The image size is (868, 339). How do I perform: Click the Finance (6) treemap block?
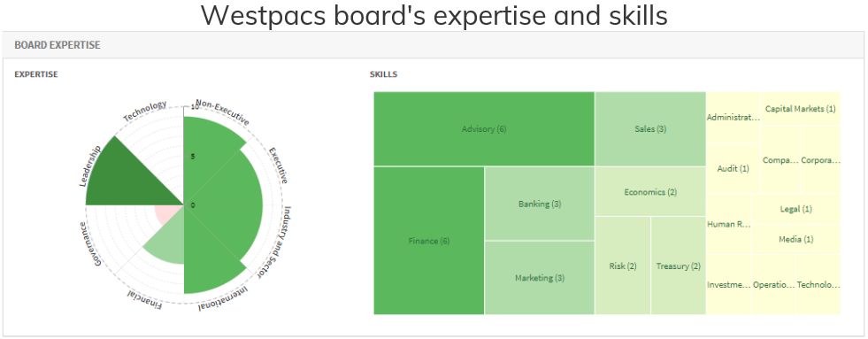(x=429, y=241)
